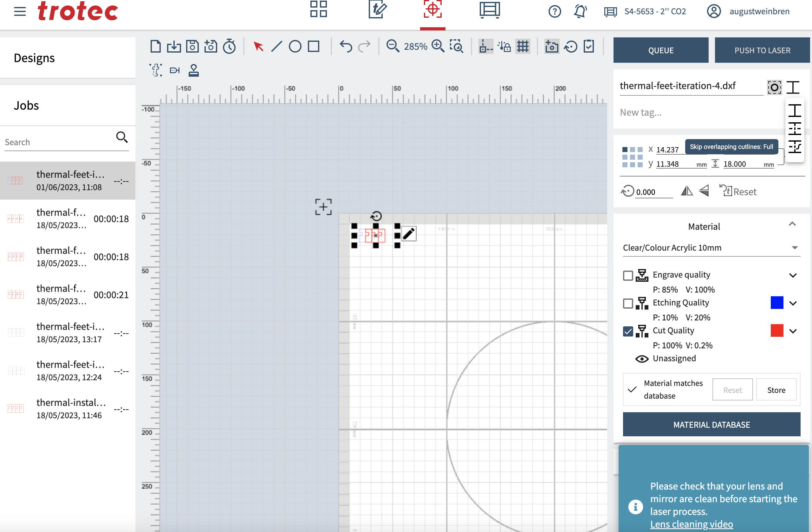
Task: Click the PUSH TO LASER button
Action: click(x=762, y=50)
